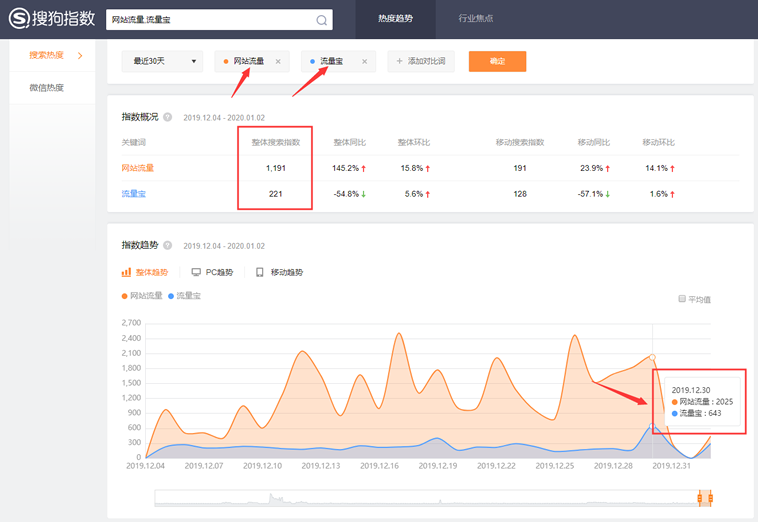This screenshot has height=522, width=758.
Task: Click the 整体同比 column header
Action: (350, 142)
